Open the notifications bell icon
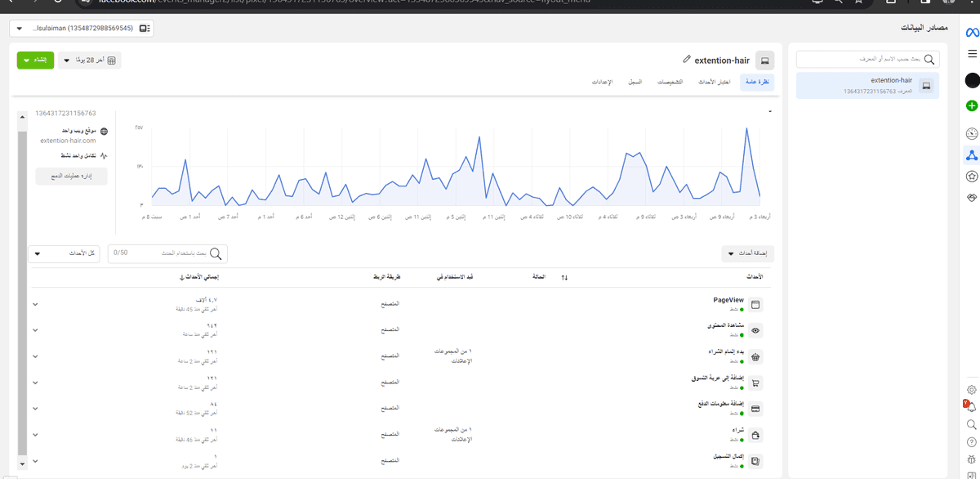Viewport: 980px width, 479px height. 971,407
